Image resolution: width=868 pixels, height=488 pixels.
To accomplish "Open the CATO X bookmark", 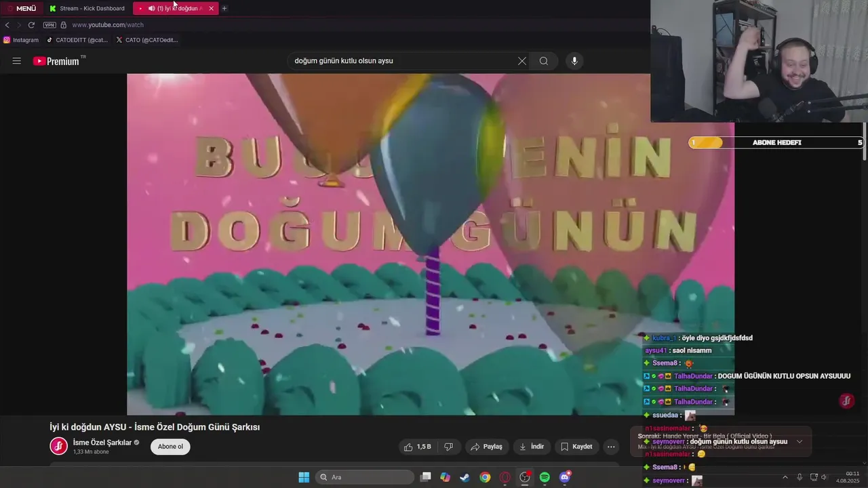I will 147,40.
